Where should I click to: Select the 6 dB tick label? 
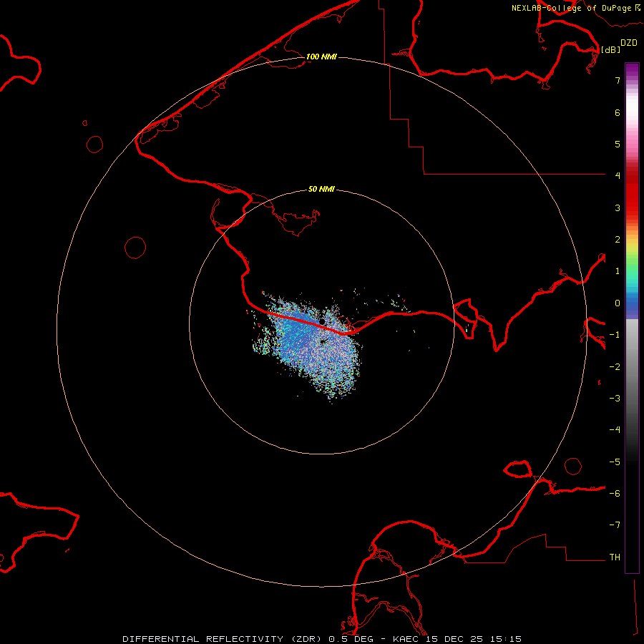[x=618, y=112]
